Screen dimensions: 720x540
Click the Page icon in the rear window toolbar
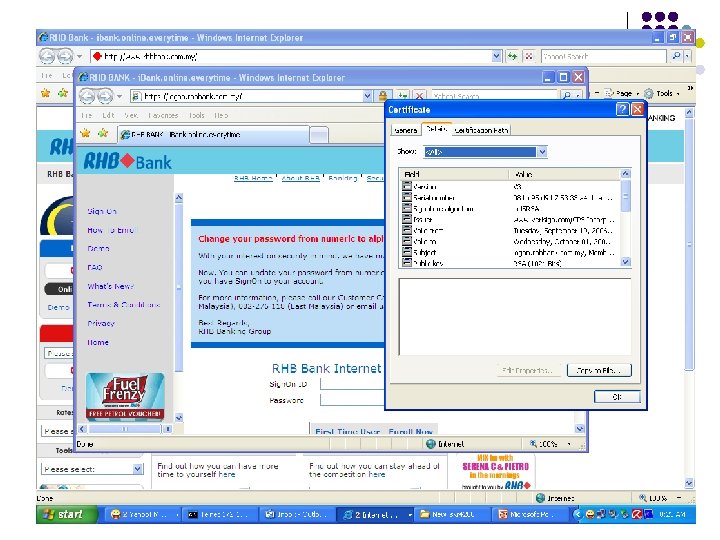pos(609,93)
